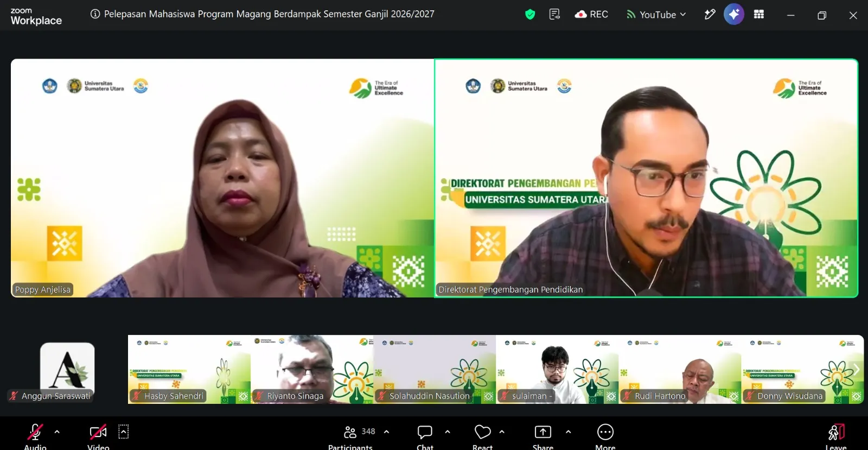
Task: Minimize the Zoom meeting window
Action: 791,15
